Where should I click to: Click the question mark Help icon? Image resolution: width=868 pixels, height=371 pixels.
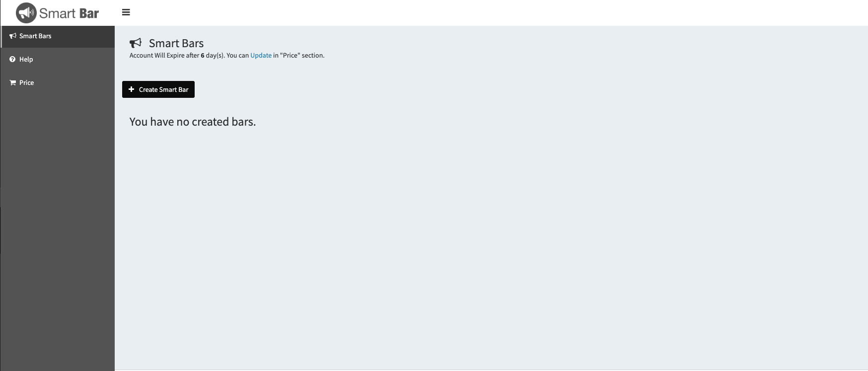[13, 60]
